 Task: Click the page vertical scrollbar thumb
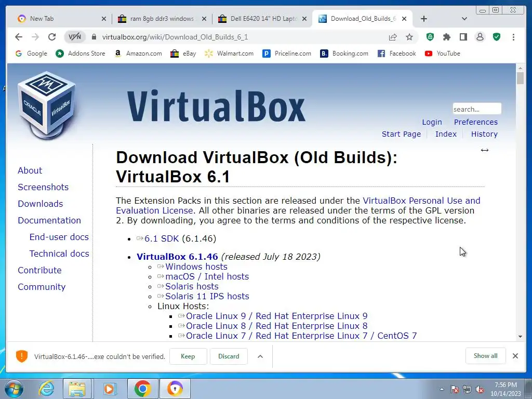(520, 79)
